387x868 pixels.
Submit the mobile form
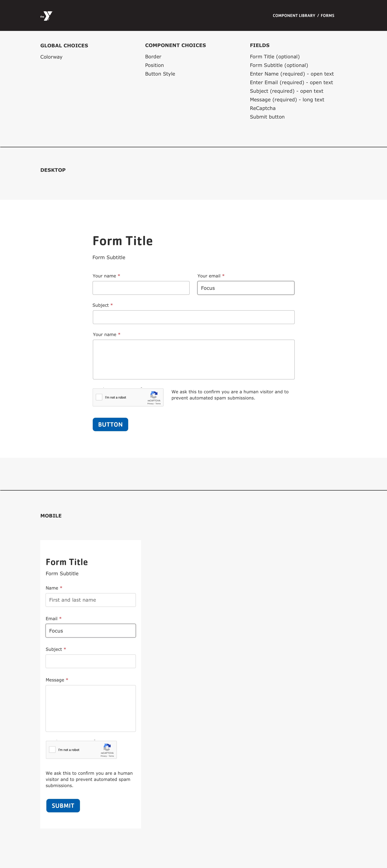pyautogui.click(x=63, y=806)
